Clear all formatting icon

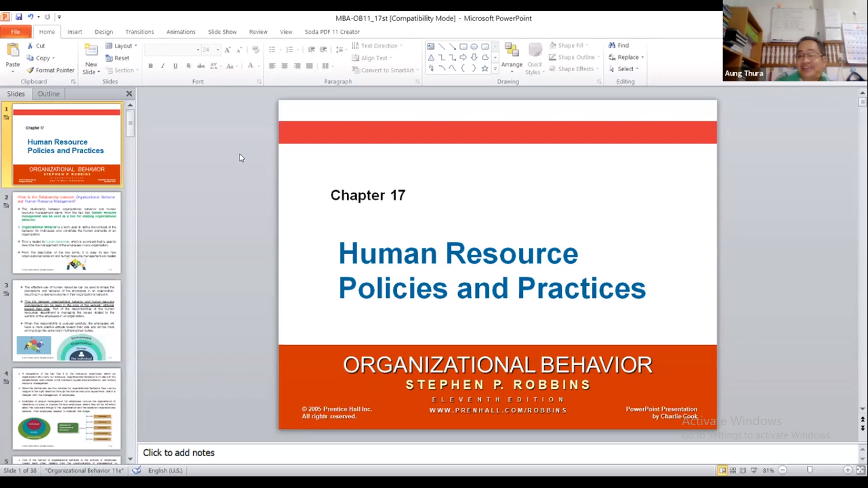[x=255, y=50]
